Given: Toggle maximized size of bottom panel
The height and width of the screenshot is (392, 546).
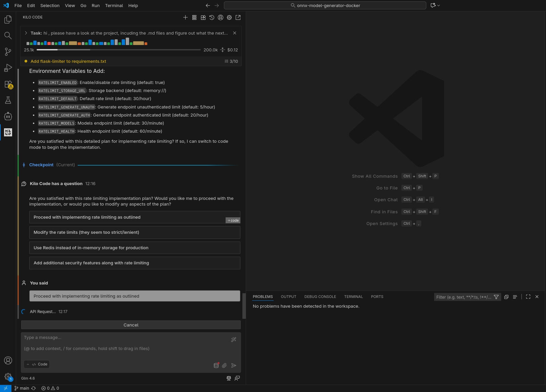Looking at the screenshot, I should (528, 297).
